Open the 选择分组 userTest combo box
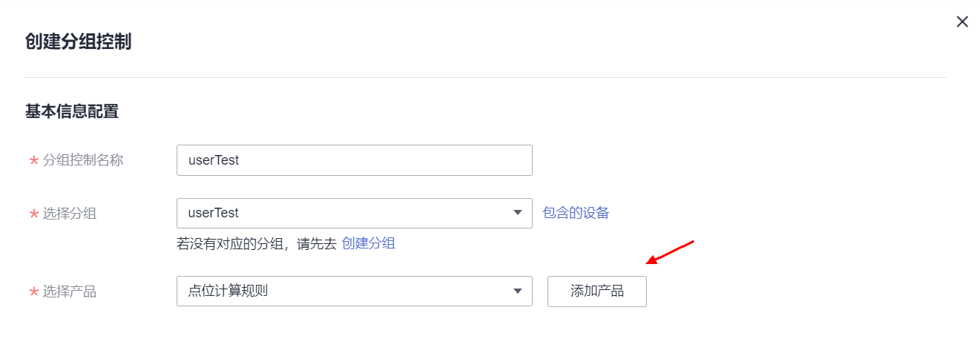The width and height of the screenshot is (980, 359). click(355, 213)
